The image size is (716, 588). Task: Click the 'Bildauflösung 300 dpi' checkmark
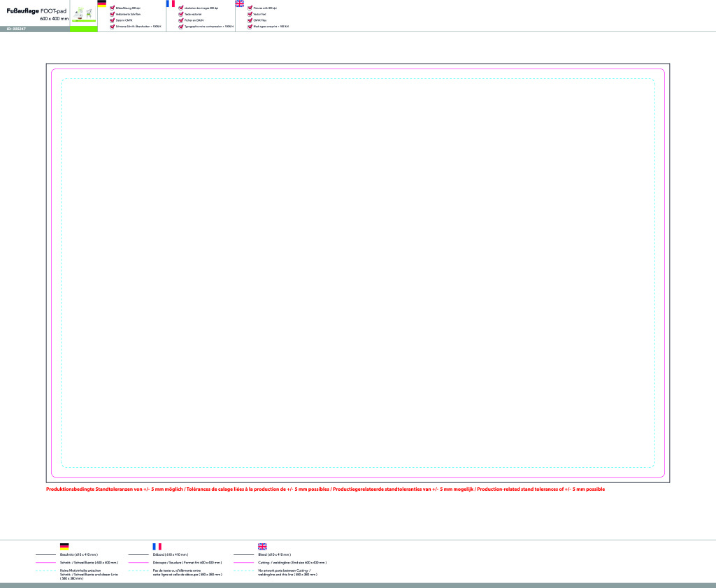pyautogui.click(x=113, y=8)
